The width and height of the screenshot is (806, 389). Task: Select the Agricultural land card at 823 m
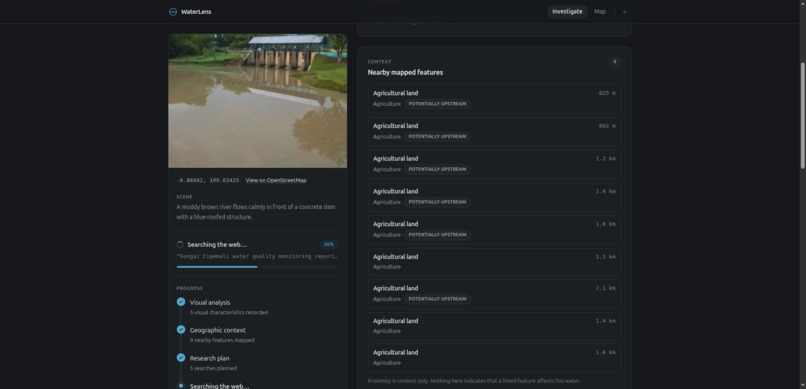[494, 99]
